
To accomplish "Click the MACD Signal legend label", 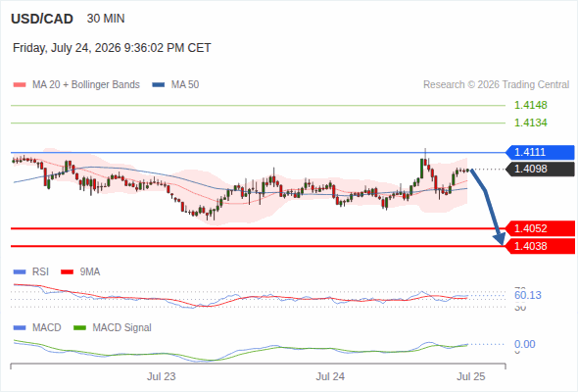I will coord(122,328).
